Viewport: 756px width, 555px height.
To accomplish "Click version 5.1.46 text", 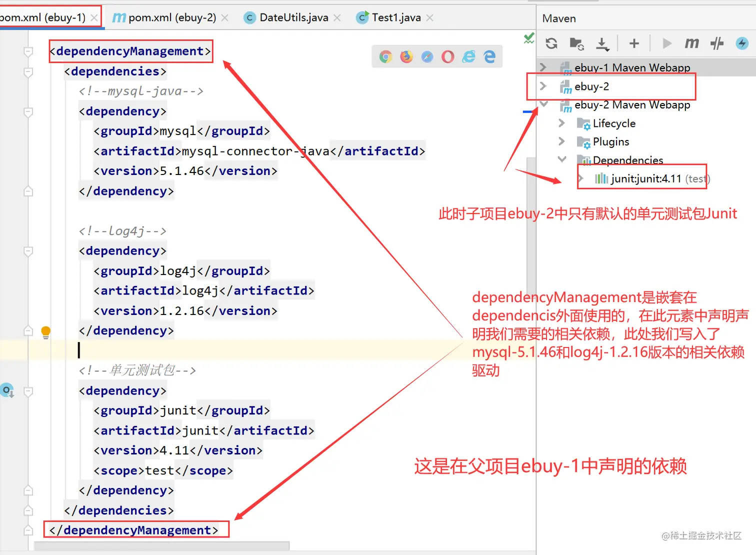I will point(182,171).
